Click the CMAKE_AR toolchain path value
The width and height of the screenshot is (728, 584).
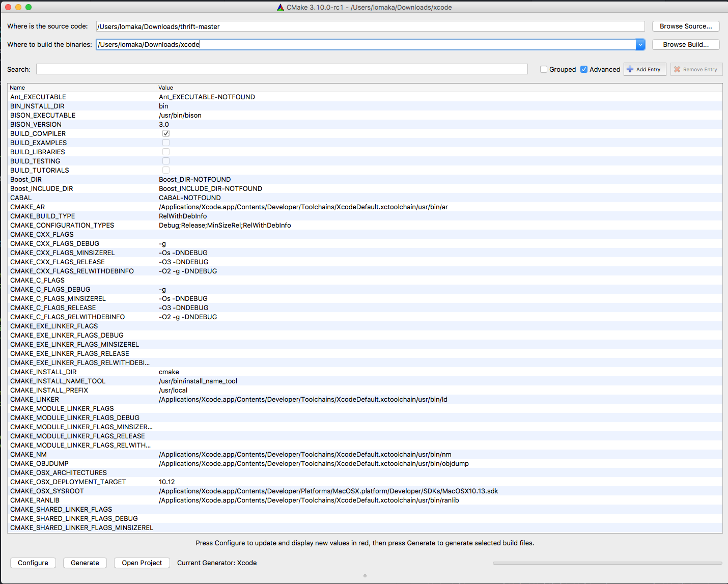(x=303, y=207)
